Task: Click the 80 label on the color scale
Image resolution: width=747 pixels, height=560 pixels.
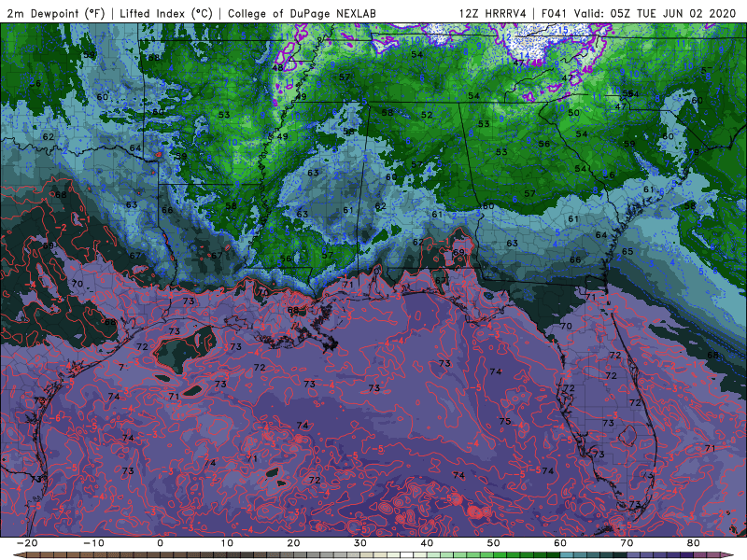Action: pos(694,543)
